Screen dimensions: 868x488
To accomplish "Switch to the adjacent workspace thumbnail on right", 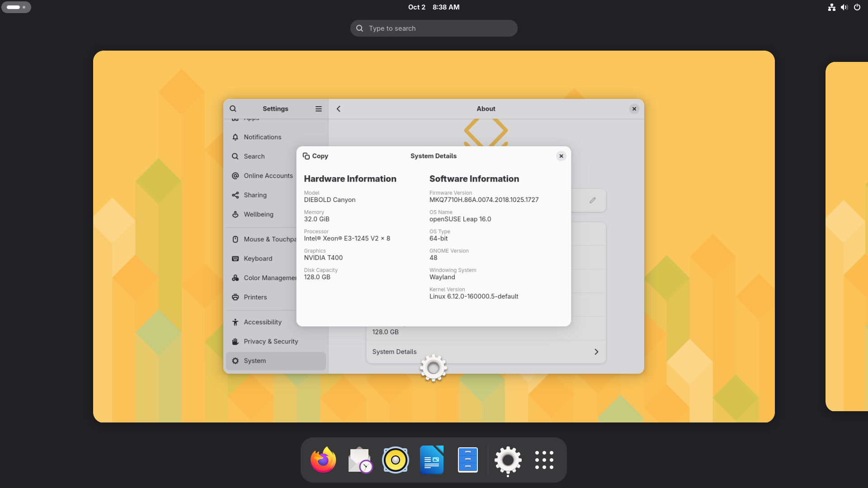I will [846, 236].
